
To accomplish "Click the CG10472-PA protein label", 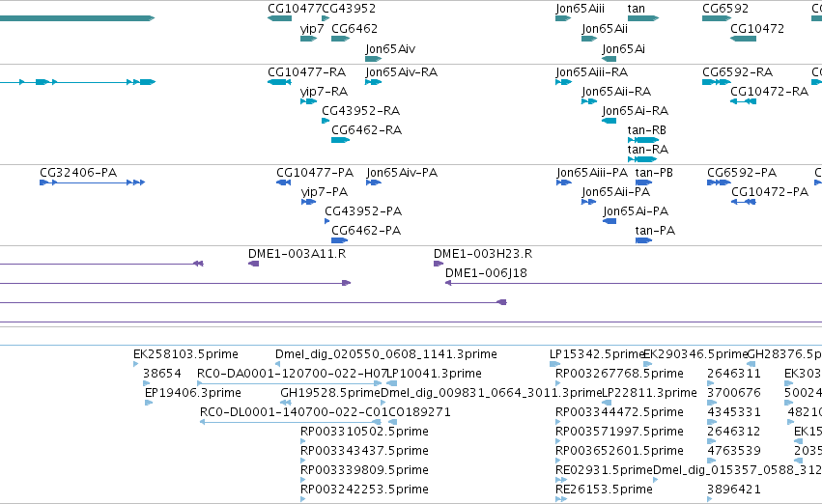I will pyautogui.click(x=770, y=192).
